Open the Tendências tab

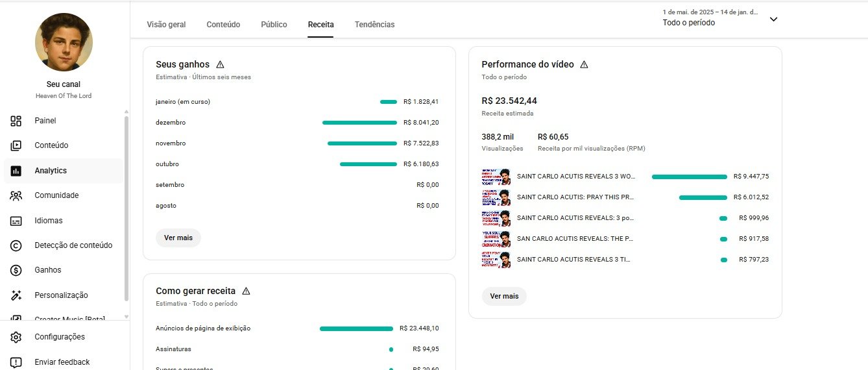point(374,25)
